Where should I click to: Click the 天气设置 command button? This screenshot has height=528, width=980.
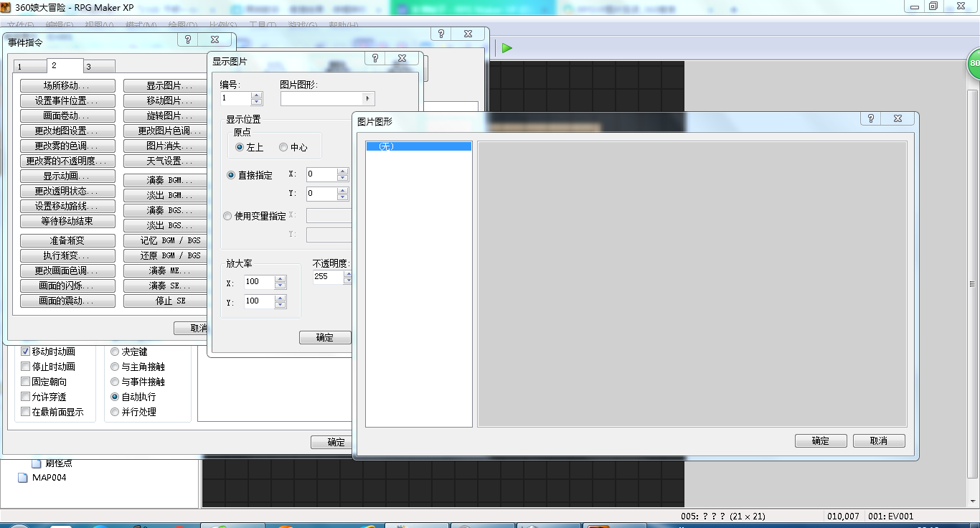(166, 161)
